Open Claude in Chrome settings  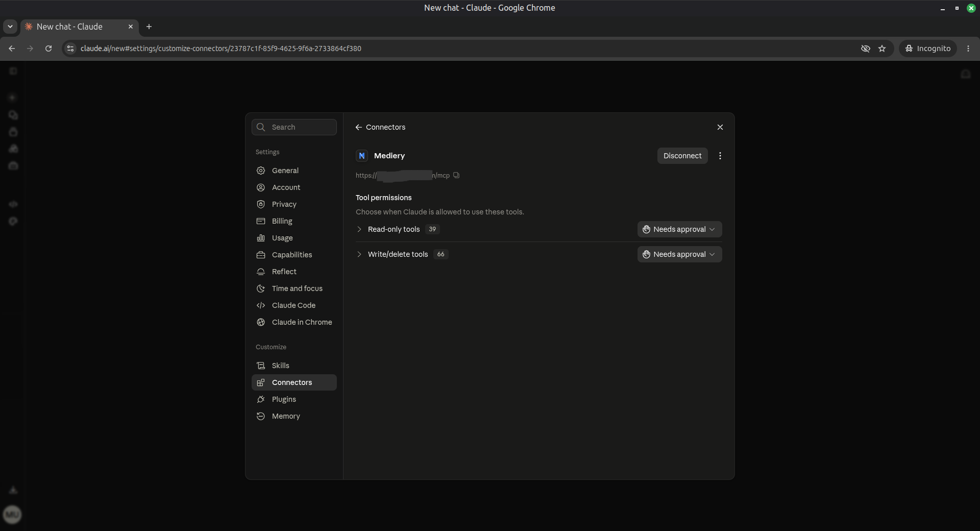[x=294, y=322]
